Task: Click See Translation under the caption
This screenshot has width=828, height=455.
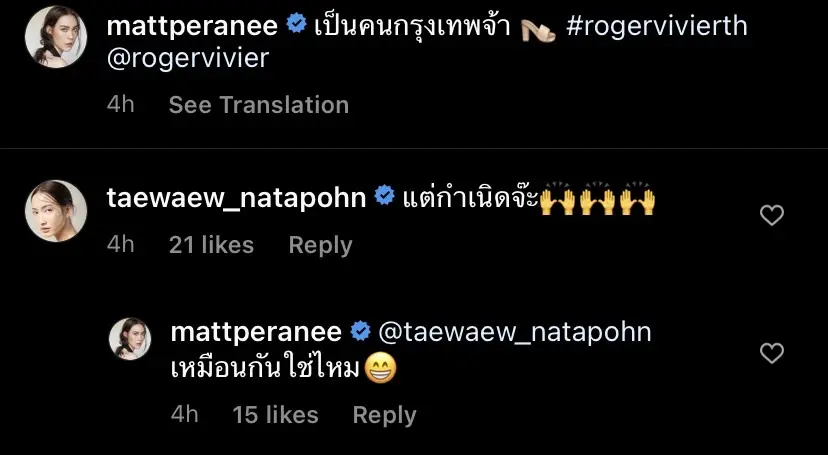Action: point(259,105)
